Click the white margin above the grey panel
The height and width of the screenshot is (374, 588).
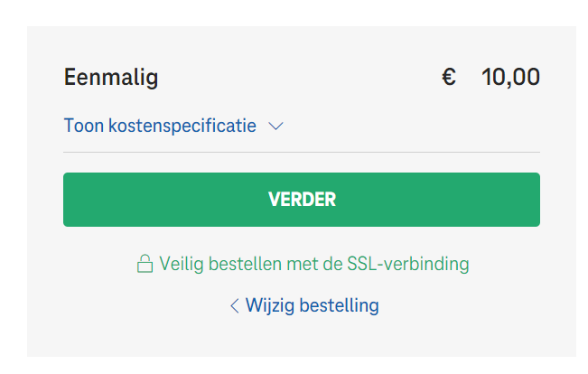point(294,13)
